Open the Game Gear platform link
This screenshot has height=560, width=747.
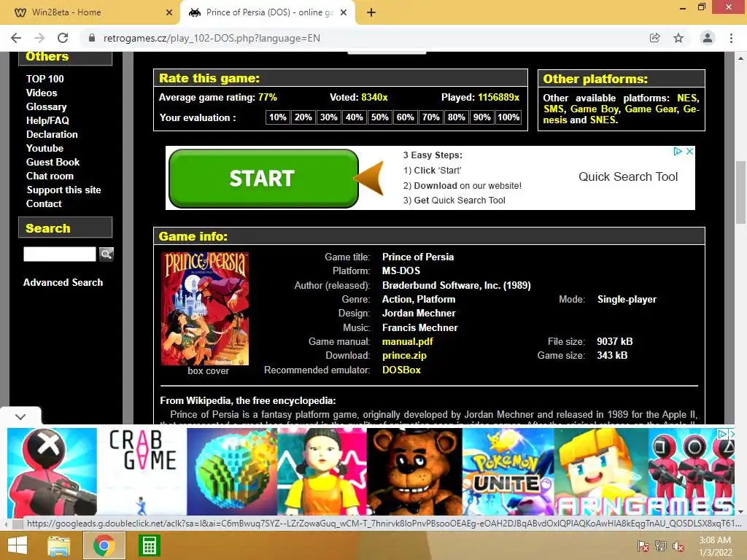tap(651, 109)
